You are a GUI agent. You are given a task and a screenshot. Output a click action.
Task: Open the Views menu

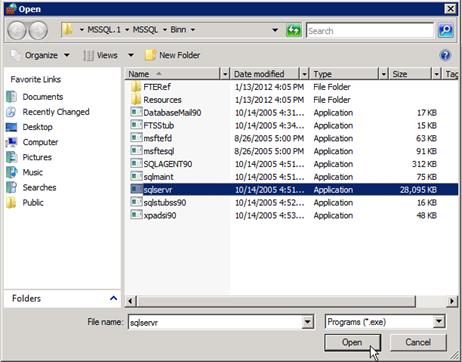[101, 55]
